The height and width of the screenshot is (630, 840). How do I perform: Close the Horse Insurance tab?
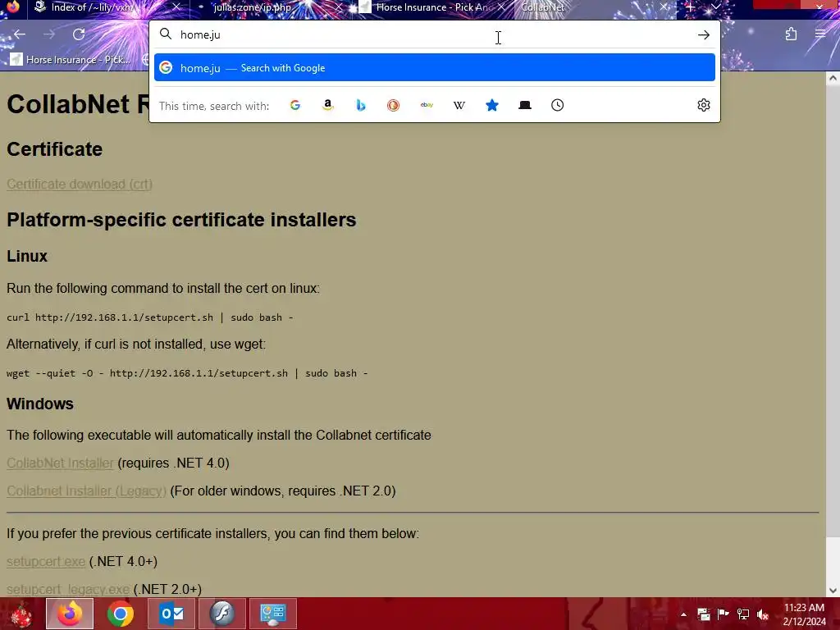pyautogui.click(x=501, y=7)
